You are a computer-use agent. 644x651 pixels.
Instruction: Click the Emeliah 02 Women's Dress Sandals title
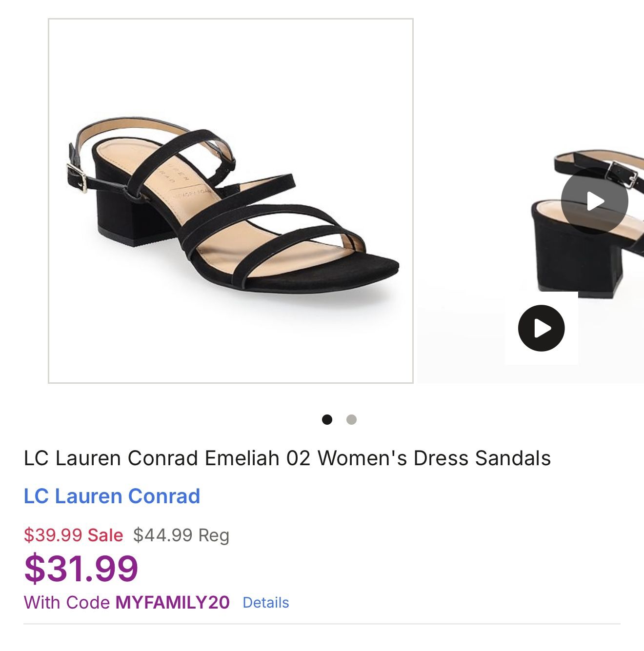[287, 458]
